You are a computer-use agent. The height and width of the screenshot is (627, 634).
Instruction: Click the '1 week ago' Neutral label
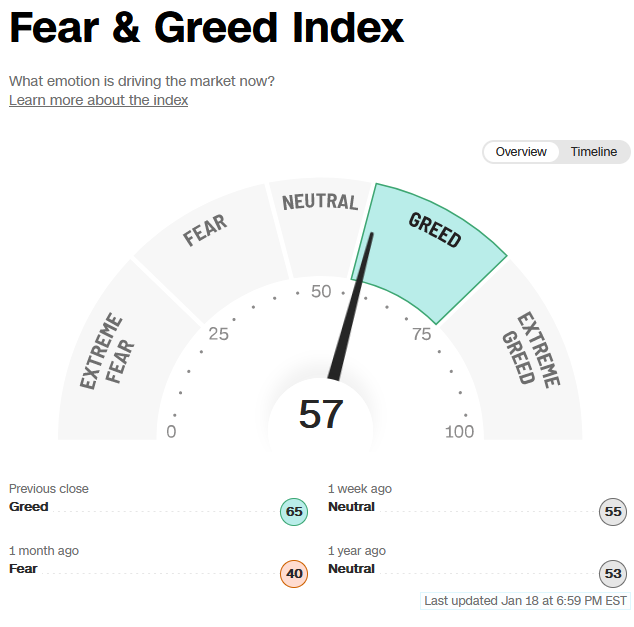[351, 507]
